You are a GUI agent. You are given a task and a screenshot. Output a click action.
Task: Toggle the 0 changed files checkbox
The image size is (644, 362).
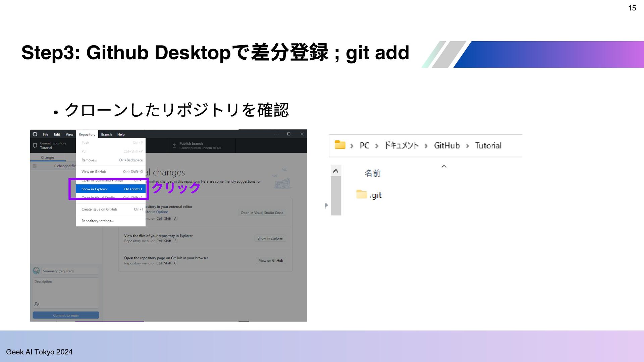pyautogui.click(x=35, y=166)
